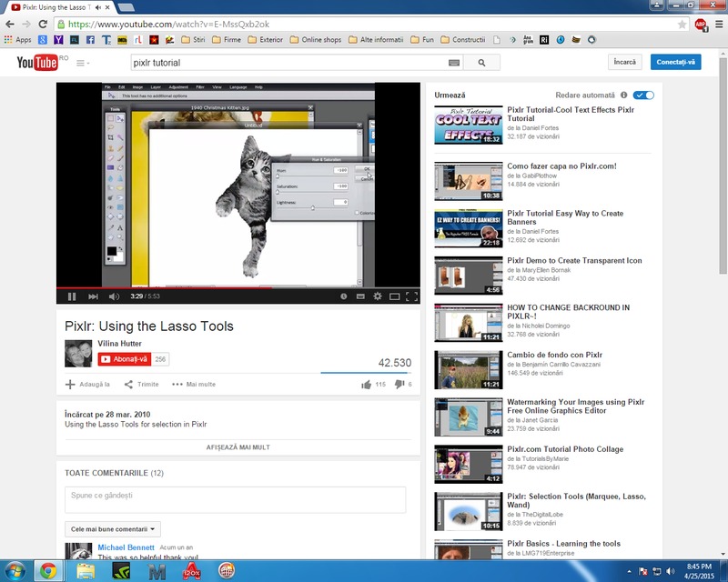Image resolution: width=728 pixels, height=582 pixels.
Task: Open the IMDb bookmark icon
Action: (x=122, y=40)
